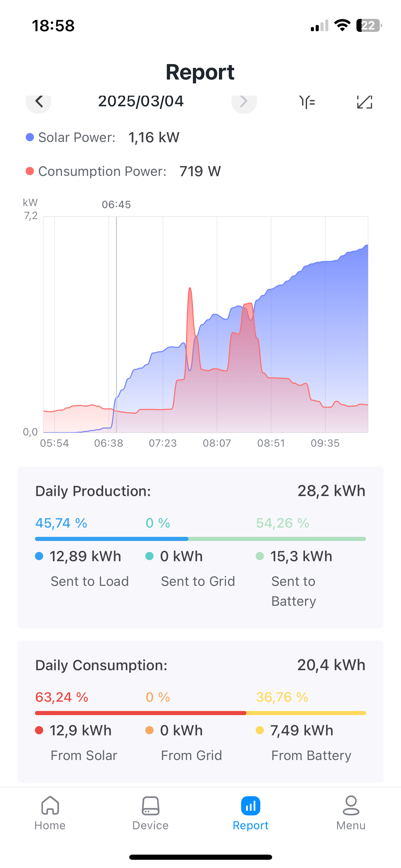This screenshot has height=868, width=401.
Task: Switch to the Device tab
Action: tap(150, 813)
